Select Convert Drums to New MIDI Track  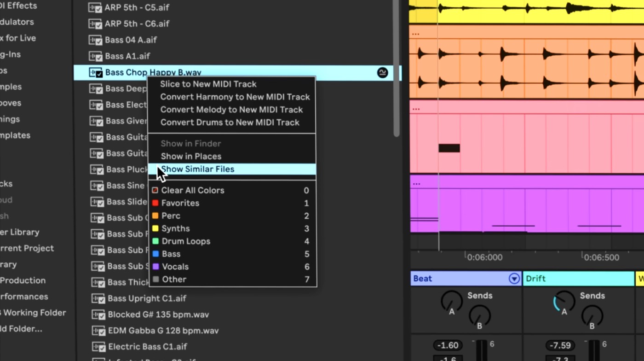point(230,122)
